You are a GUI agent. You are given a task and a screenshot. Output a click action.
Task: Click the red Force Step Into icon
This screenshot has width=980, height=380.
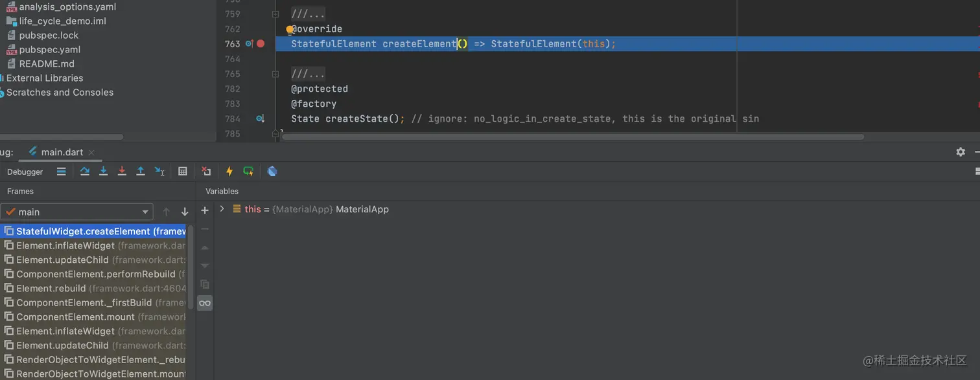click(x=122, y=172)
